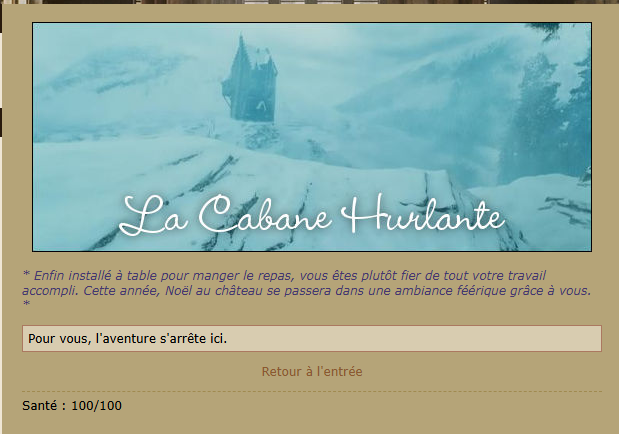Screen dimensions: 619x434
Task: Click the leading asterisk before "Enfin"
Action: click(26, 273)
